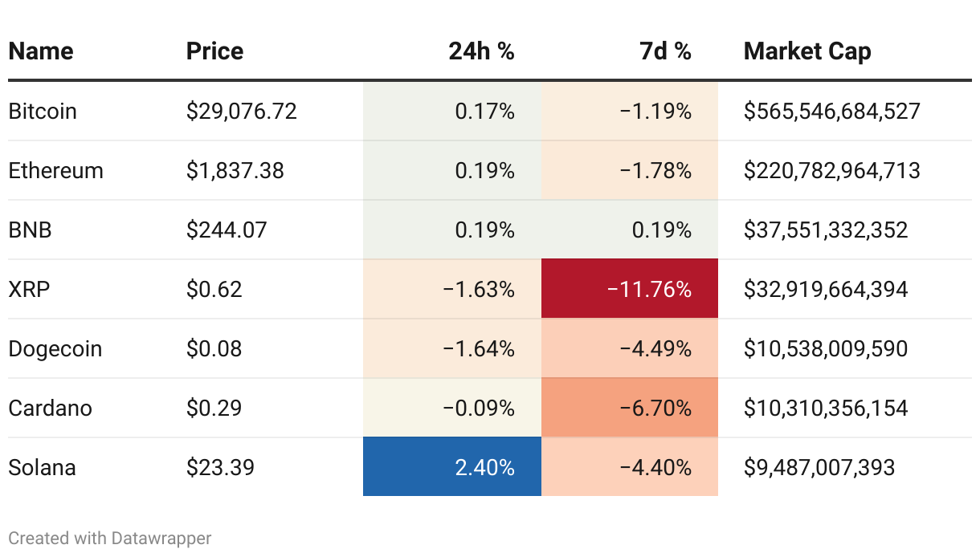Select the Cardano name cell
The width and height of the screenshot is (980, 557).
[x=50, y=408]
